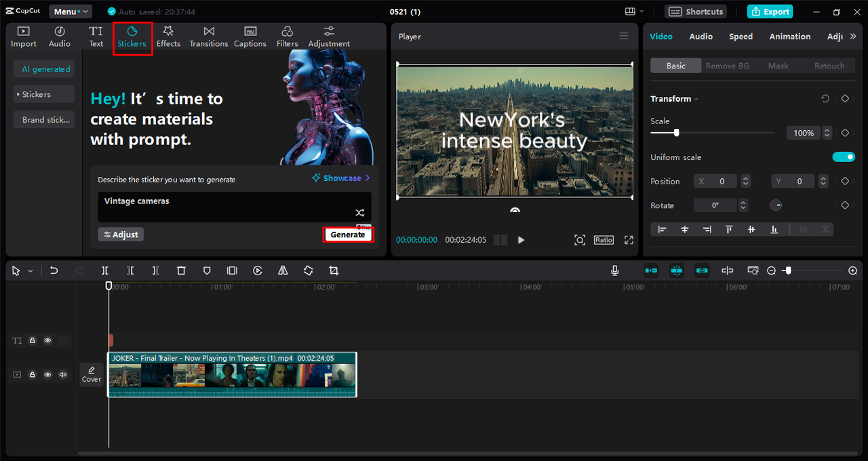
Task: Click the microphone record voiceover icon
Action: [614, 270]
